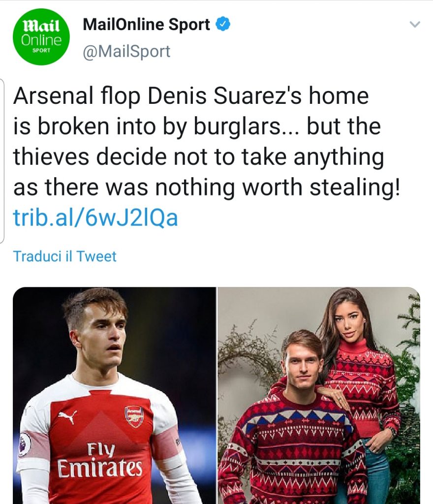Image resolution: width=433 pixels, height=504 pixels.
Task: Click the MailOnline Sport profile avatar
Action: click(41, 36)
